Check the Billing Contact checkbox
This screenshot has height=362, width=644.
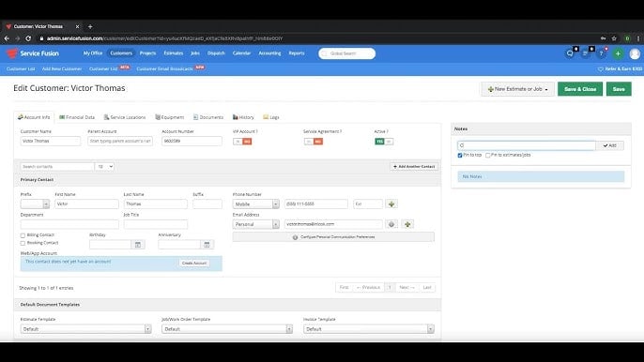tap(23, 235)
